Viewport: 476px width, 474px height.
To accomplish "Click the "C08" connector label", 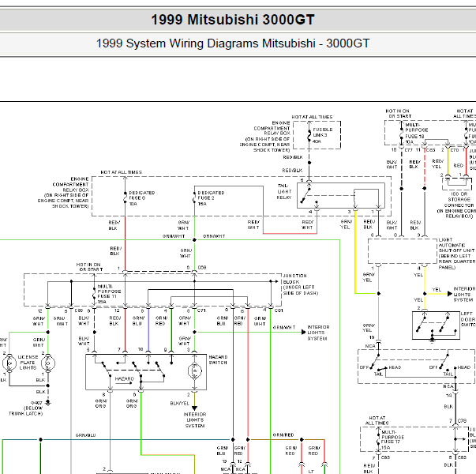I will tap(202, 267).
